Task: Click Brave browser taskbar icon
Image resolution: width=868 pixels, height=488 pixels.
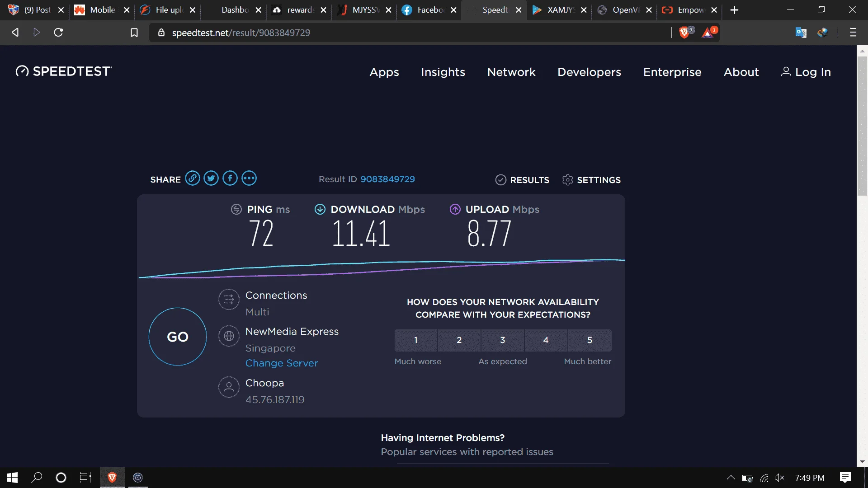Action: 112,478
